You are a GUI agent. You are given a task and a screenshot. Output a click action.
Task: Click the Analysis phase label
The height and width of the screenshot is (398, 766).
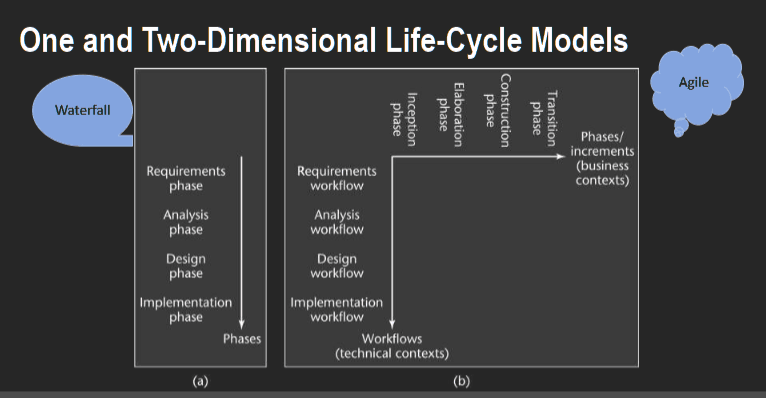click(x=186, y=222)
